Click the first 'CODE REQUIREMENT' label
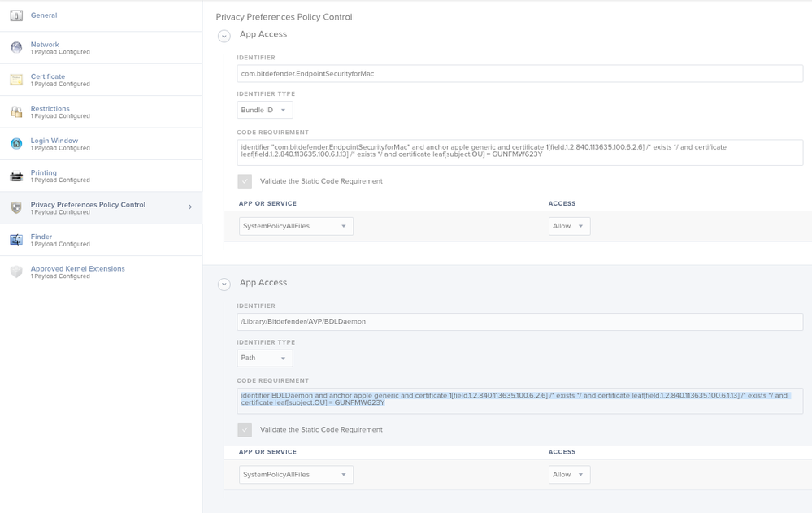812x513 pixels. pyautogui.click(x=272, y=133)
